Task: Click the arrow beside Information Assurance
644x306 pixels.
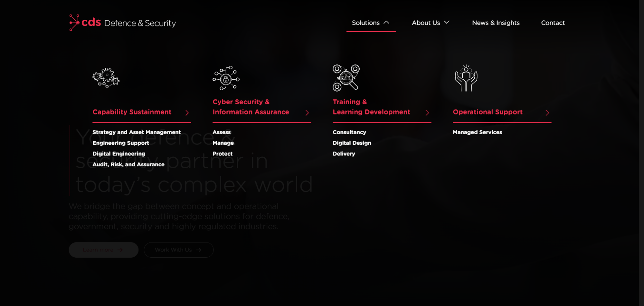Action: [307, 113]
